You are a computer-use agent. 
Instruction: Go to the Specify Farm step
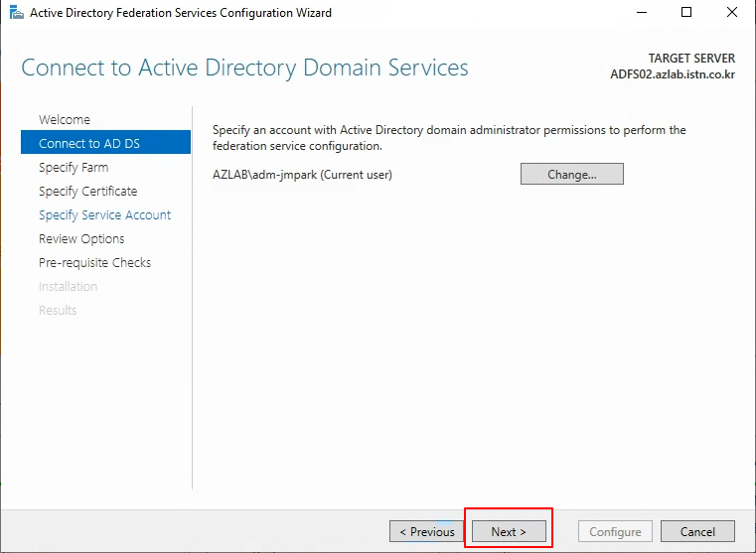[74, 167]
